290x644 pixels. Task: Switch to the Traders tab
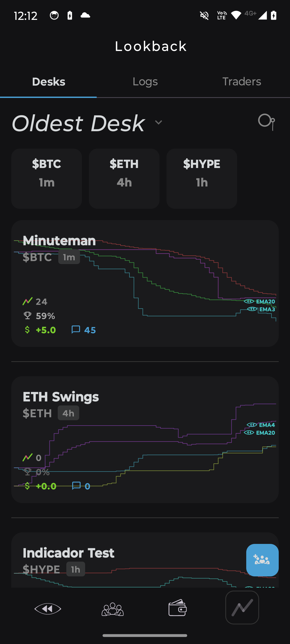click(242, 82)
